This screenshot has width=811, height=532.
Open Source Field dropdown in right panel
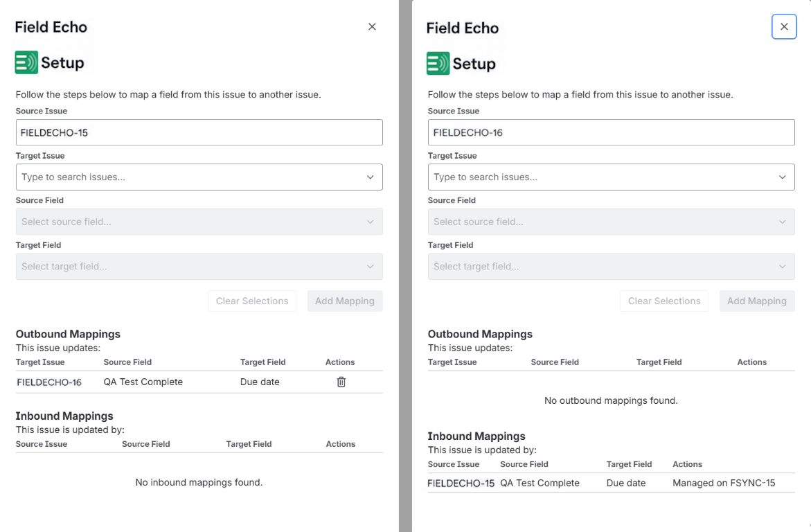[612, 222]
